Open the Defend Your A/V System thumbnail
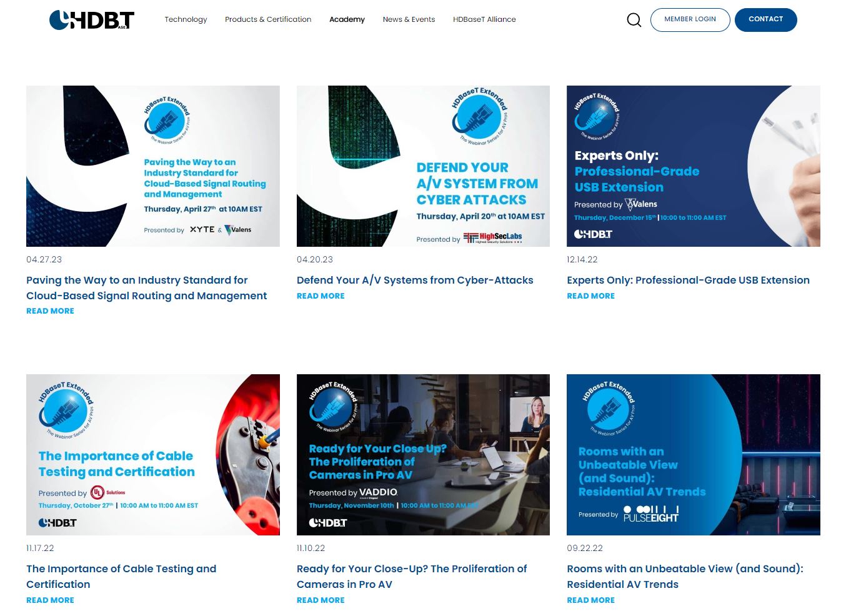The height and width of the screenshot is (616, 856). [x=423, y=166]
